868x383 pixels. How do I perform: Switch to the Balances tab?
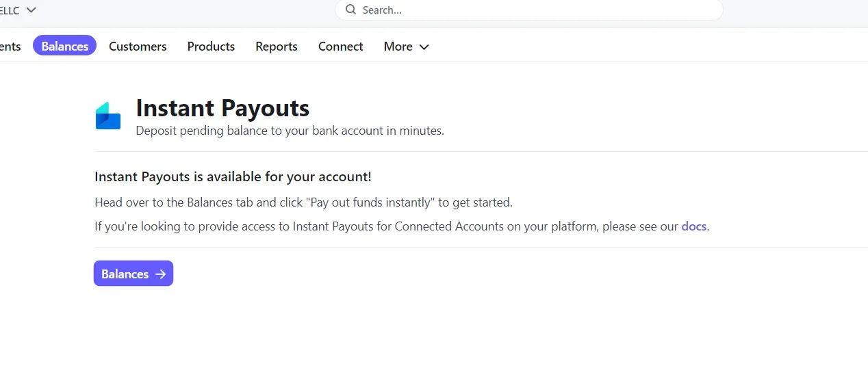64,47
